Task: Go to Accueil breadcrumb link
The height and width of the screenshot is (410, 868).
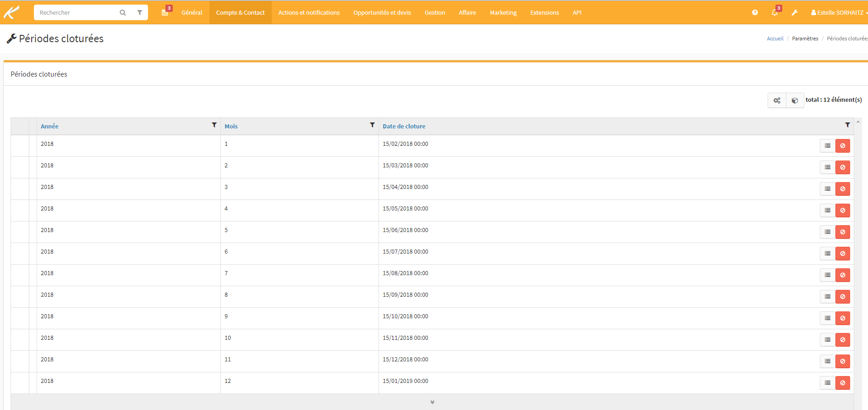Action: coord(775,39)
